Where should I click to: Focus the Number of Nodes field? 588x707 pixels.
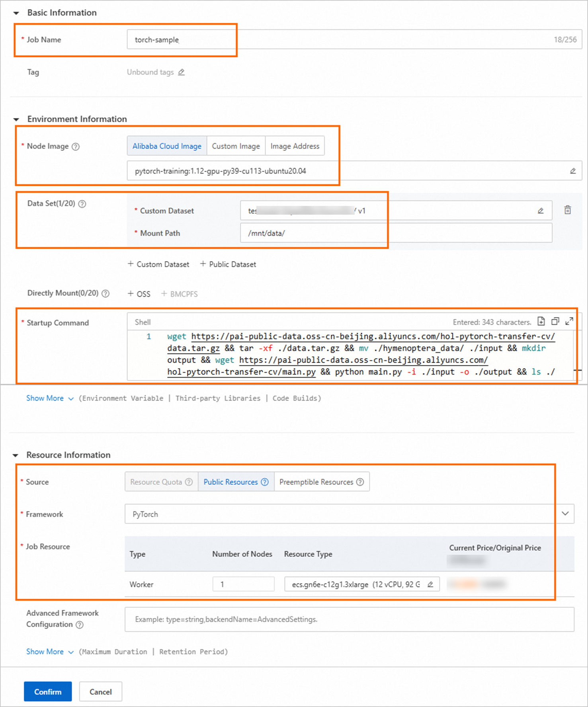point(243,584)
